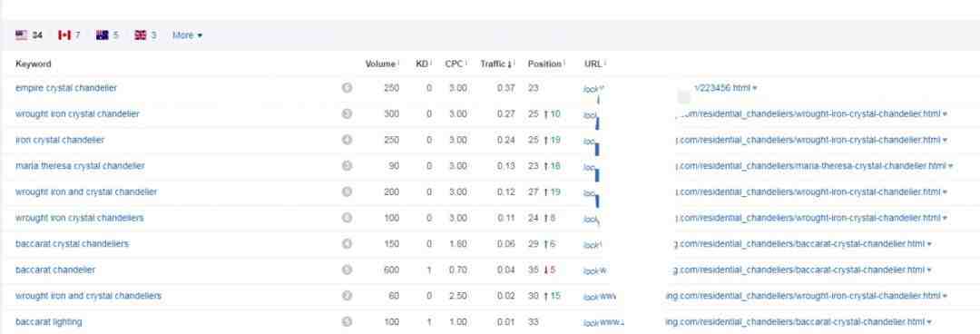Image resolution: width=980 pixels, height=334 pixels.
Task: Open the wrought iron crystal chandeliers keyword
Action: (79, 218)
